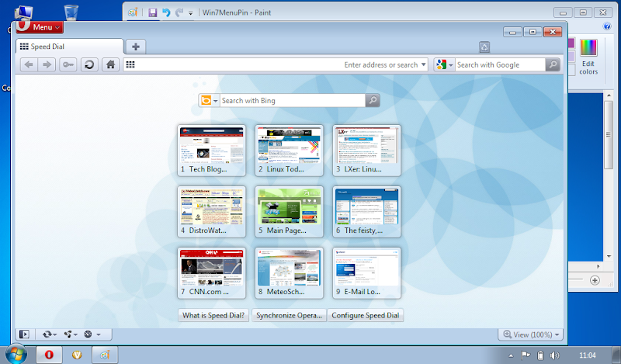Open the Opera Menu button
The width and height of the screenshot is (621, 364).
click(40, 27)
